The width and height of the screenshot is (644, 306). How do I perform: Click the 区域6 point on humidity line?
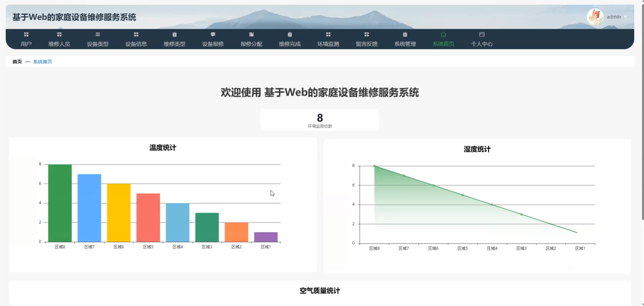(433, 185)
